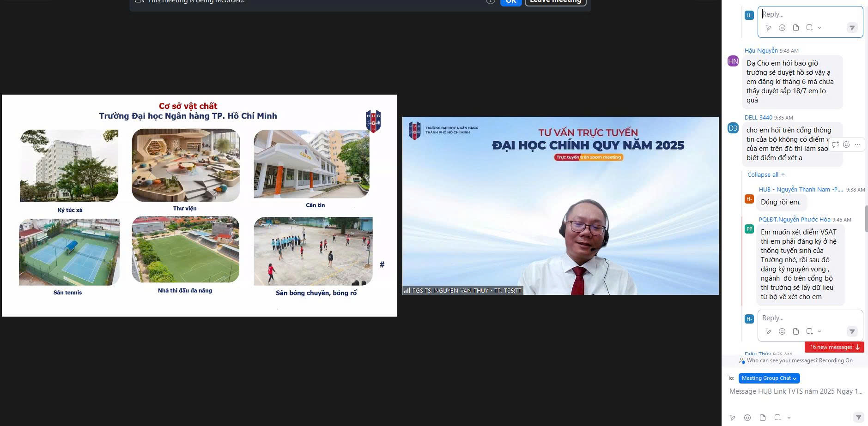The height and width of the screenshot is (426, 868).
Task: Open emoji picker in lower reply box
Action: (782, 331)
